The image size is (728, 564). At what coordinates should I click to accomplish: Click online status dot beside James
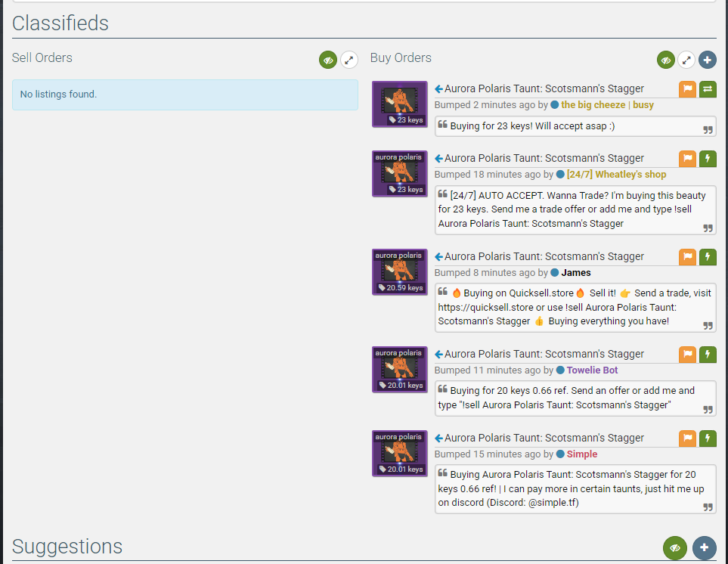(x=554, y=273)
